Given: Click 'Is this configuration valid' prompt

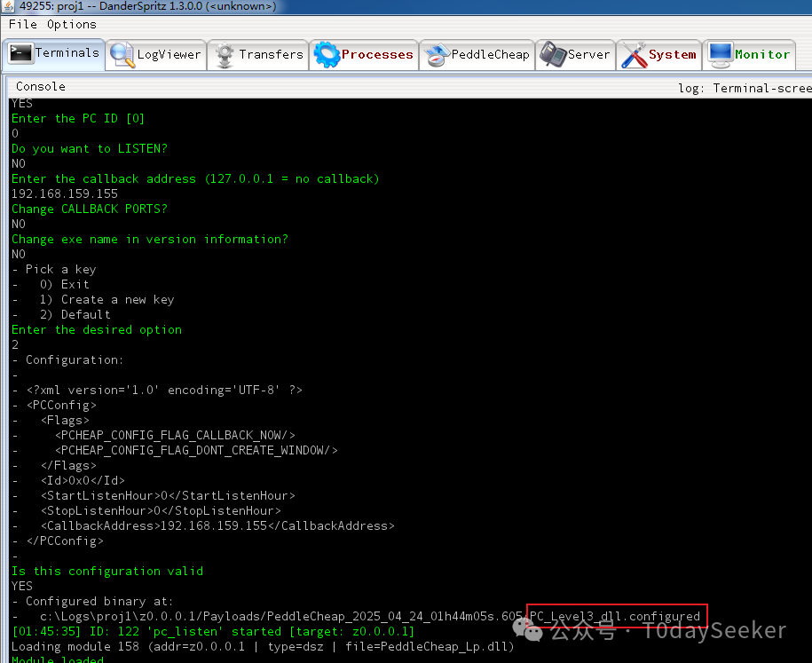Looking at the screenshot, I should click(107, 572).
